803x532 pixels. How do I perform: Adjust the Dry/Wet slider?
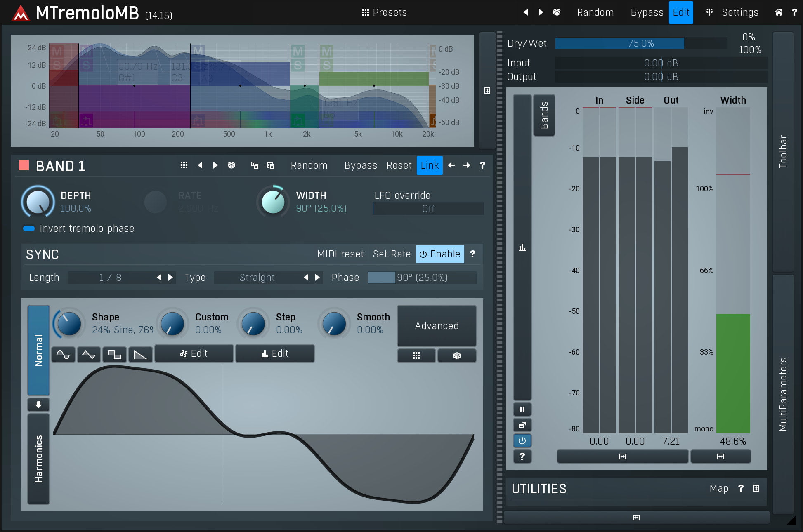pos(641,43)
